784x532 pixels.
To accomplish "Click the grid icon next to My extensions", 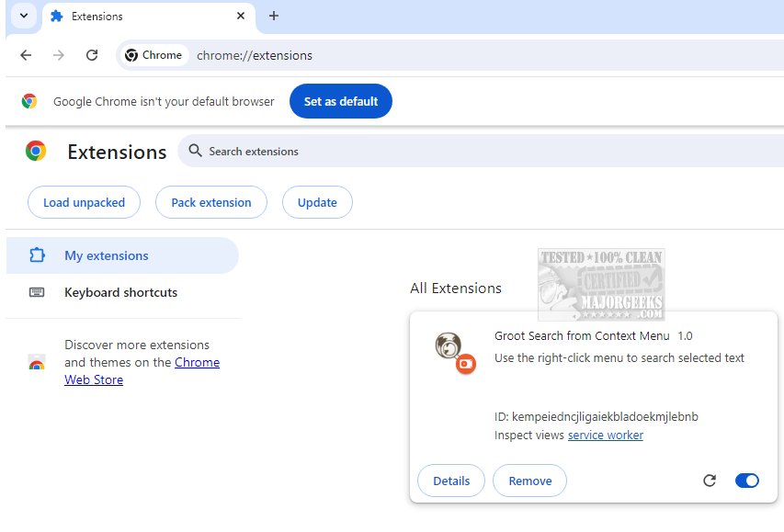I will 36,255.
